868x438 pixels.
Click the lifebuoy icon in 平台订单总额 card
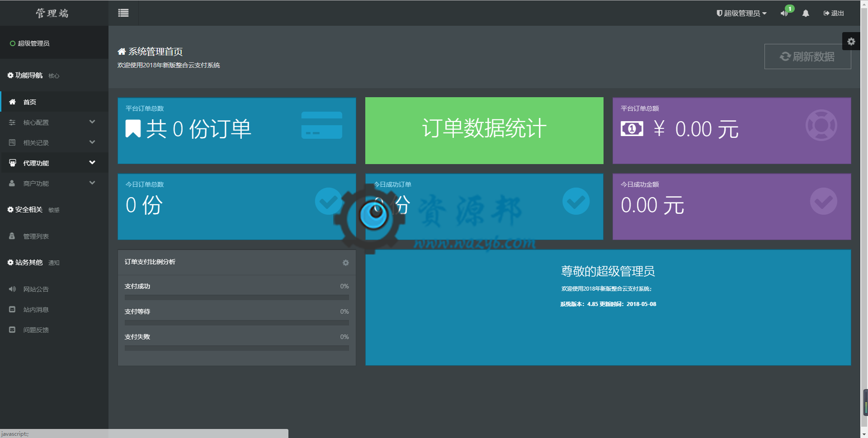(821, 125)
